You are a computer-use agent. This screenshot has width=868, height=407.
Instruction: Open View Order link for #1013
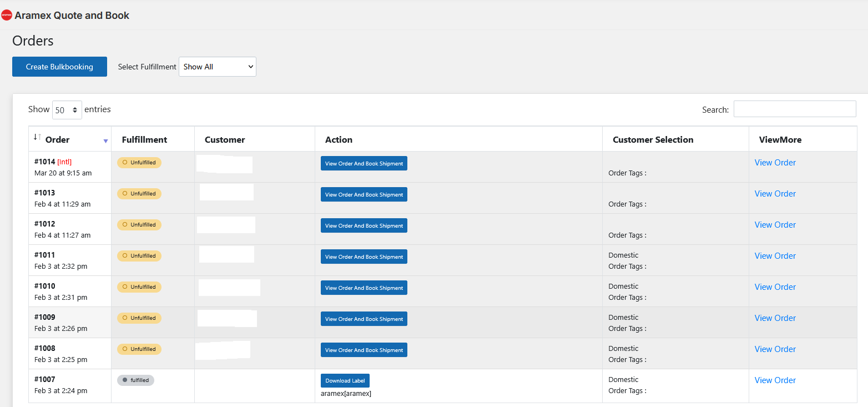click(x=775, y=194)
